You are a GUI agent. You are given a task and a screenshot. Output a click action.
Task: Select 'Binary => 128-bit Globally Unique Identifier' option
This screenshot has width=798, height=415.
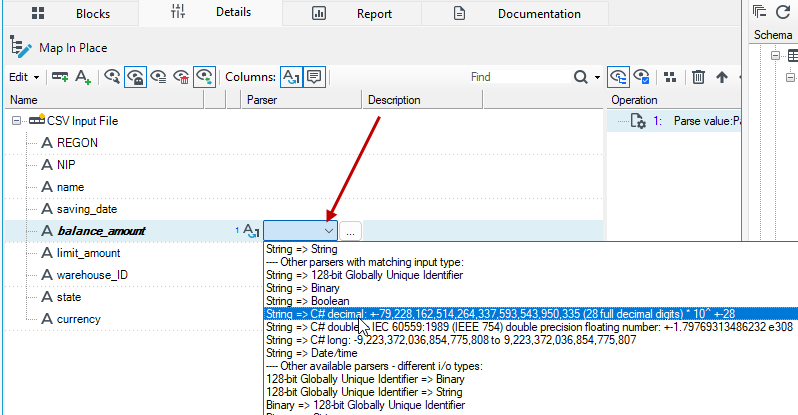[x=365, y=405]
